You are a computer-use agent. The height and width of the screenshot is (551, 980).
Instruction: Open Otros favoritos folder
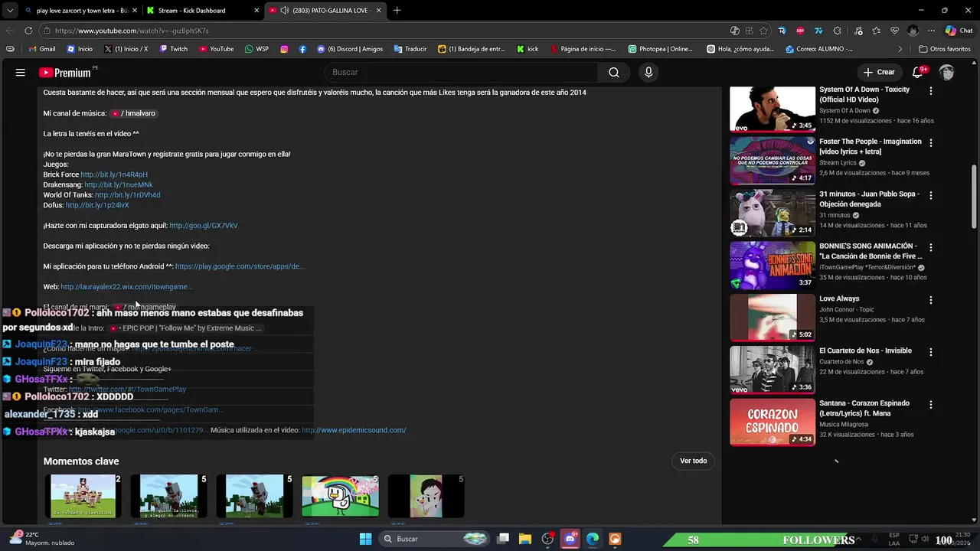coord(945,49)
